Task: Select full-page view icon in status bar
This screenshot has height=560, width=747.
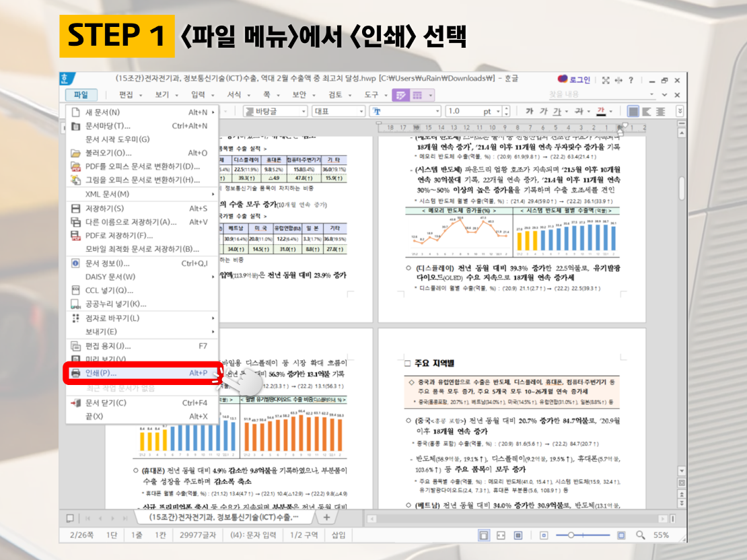Action: [x=518, y=535]
